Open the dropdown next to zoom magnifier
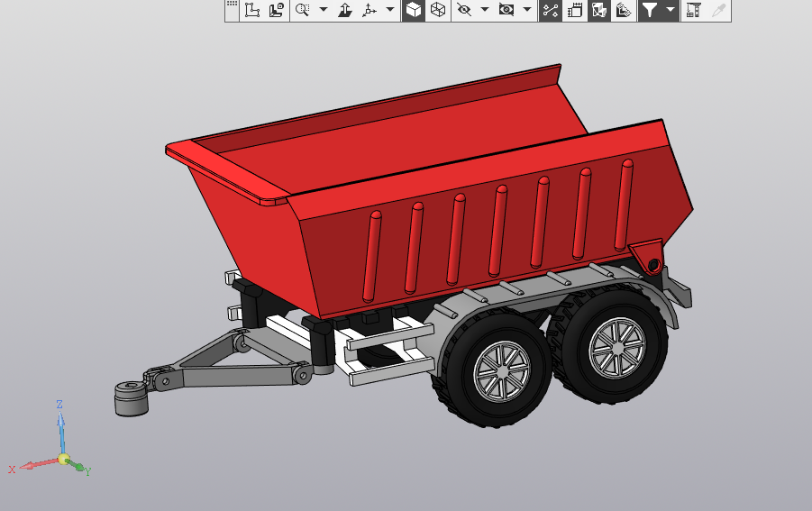Image resolution: width=812 pixels, height=511 pixels. coord(324,9)
